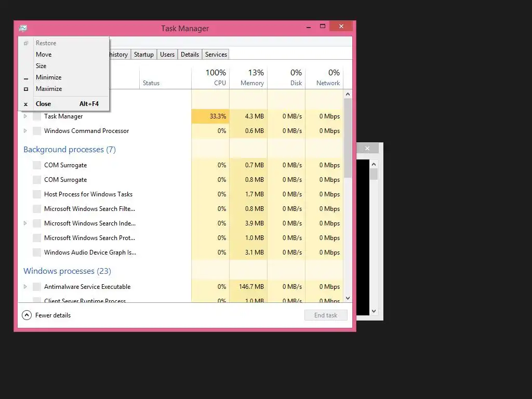Click the End task button
532x399 pixels.
tap(326, 315)
